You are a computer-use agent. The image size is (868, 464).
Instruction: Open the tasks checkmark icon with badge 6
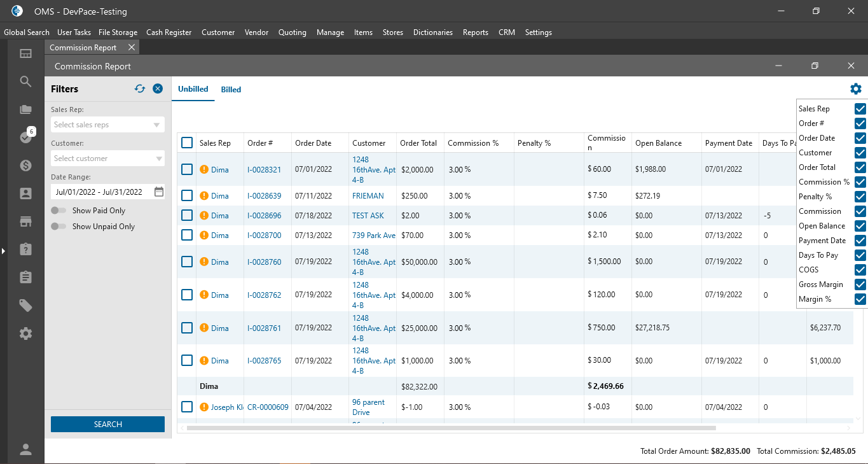pyautogui.click(x=25, y=137)
